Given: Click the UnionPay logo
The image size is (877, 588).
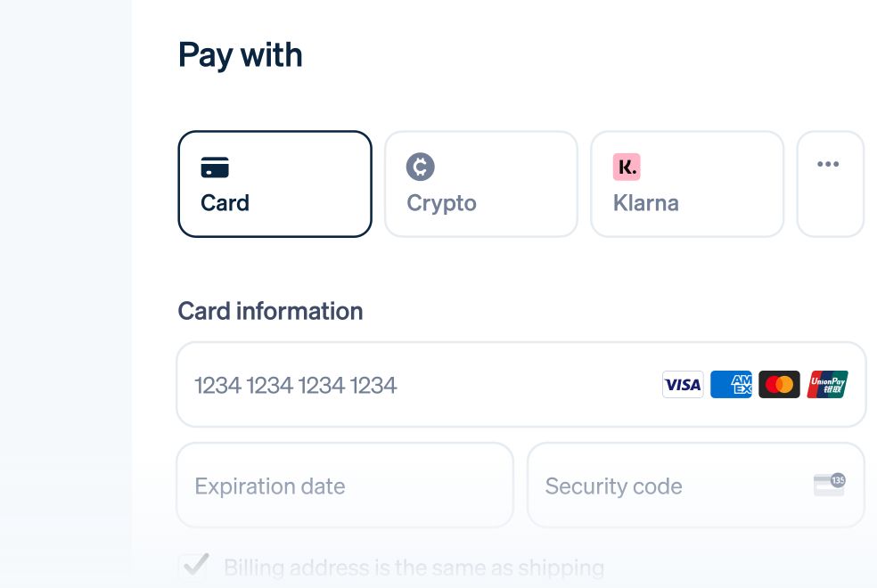Looking at the screenshot, I should click(827, 385).
